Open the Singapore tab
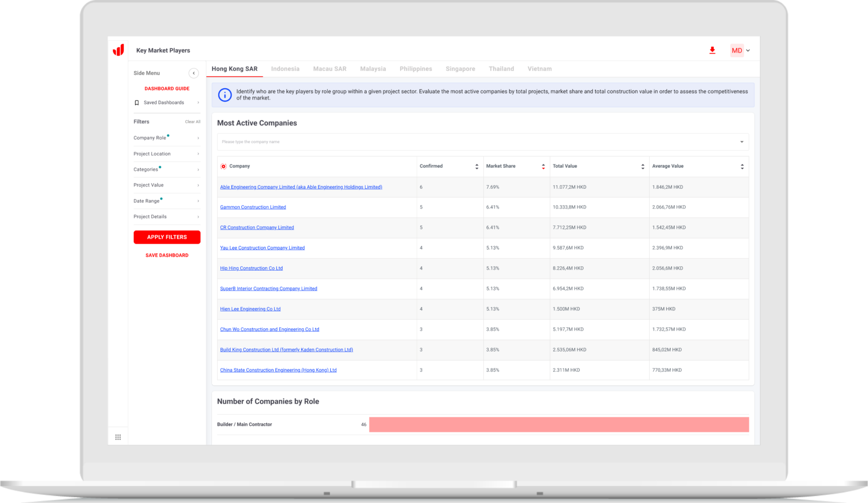 point(460,68)
